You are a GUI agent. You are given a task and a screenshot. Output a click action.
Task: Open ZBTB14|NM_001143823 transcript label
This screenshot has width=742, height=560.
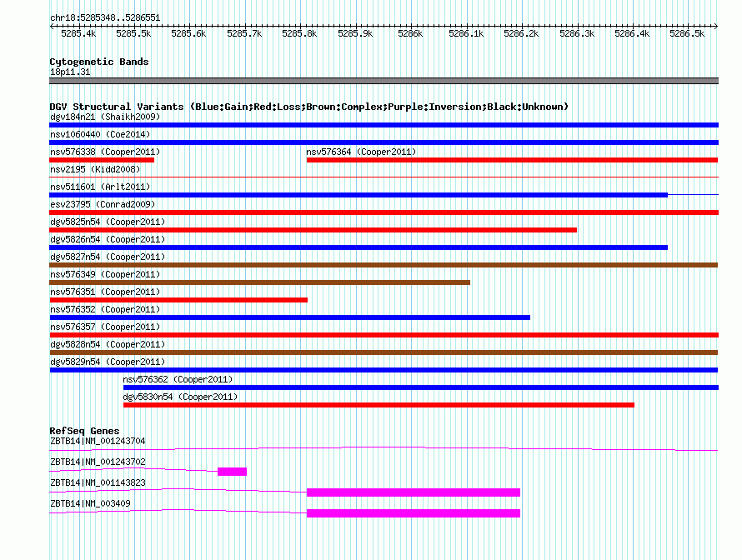pos(98,482)
